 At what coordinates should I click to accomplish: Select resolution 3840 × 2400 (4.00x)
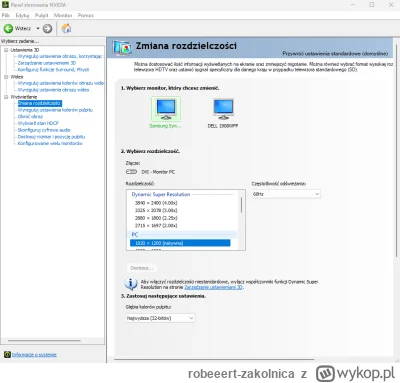point(156,203)
